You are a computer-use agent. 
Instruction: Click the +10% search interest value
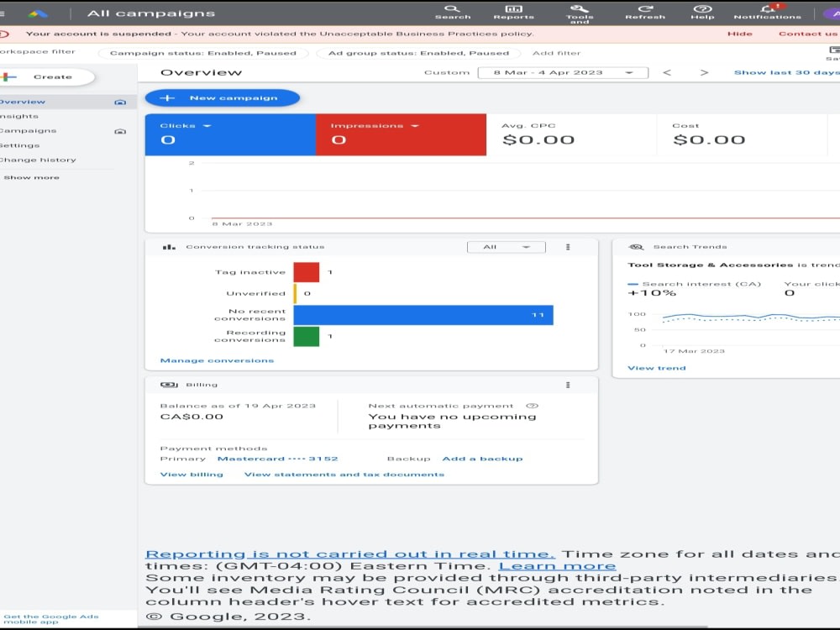pos(652,293)
